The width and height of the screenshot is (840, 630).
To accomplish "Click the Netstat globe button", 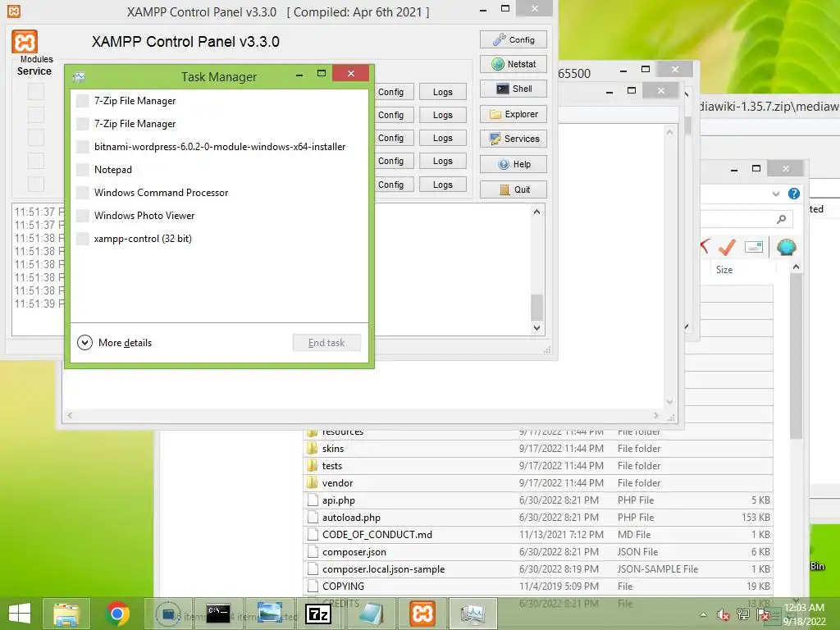I will (x=514, y=64).
